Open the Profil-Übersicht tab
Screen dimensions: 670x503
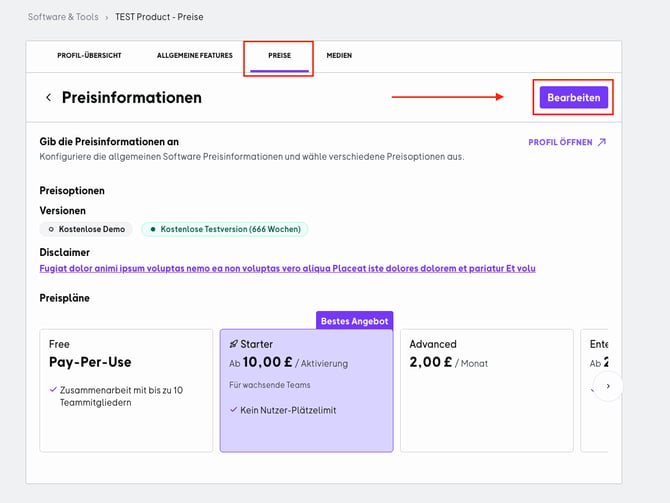tap(89, 56)
